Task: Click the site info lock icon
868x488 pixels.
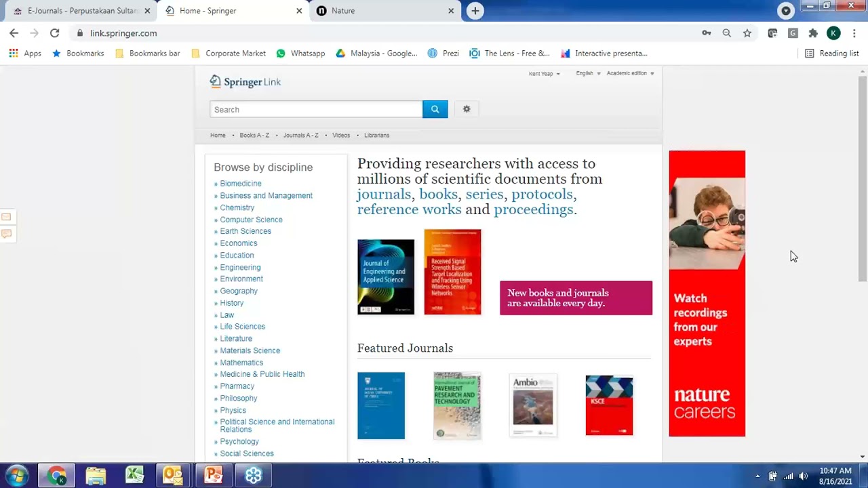Action: coord(80,33)
